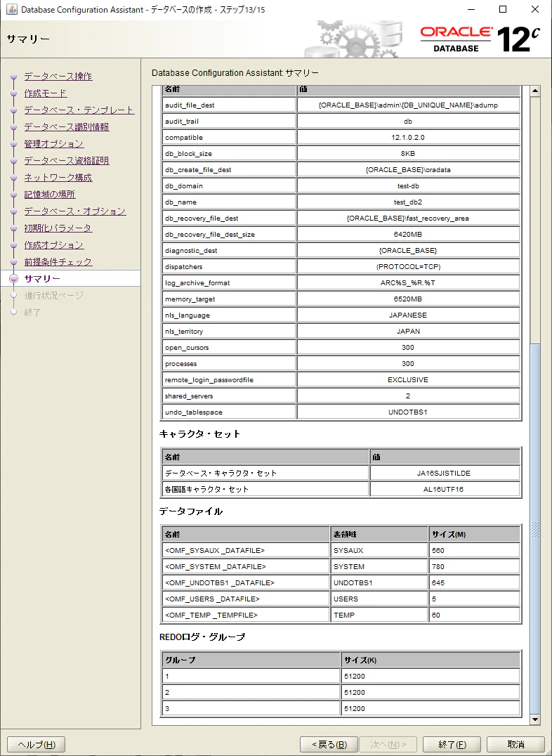Click the nls_language value JAPANESE
The image size is (552, 756).
408,315
